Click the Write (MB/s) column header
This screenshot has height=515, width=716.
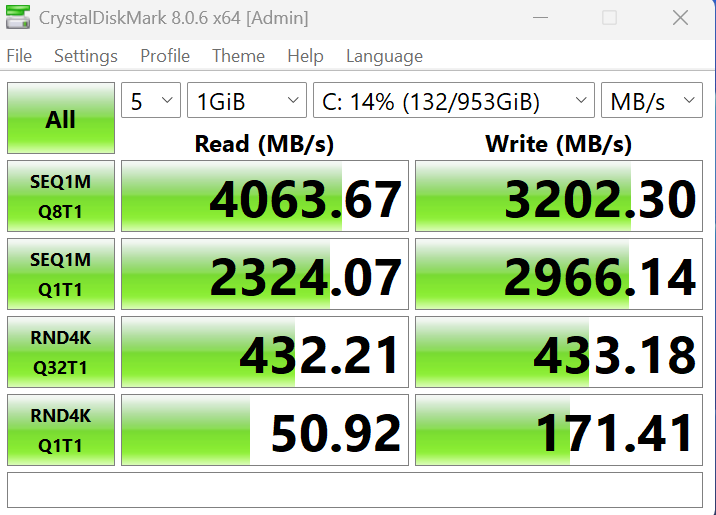coord(558,144)
